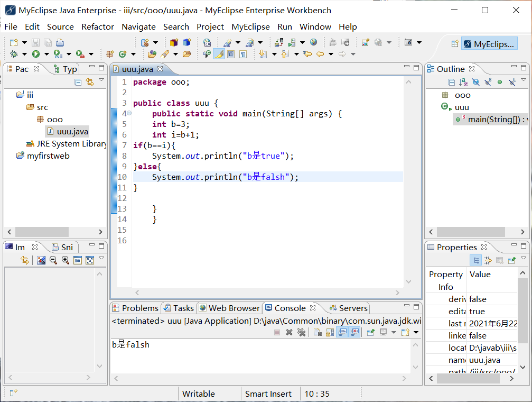
Task: Click Zoom In icon in Image Preview
Action: coord(66,260)
